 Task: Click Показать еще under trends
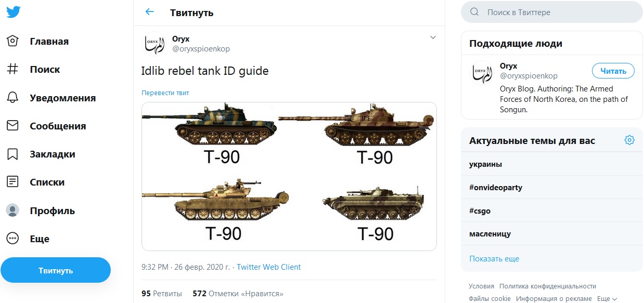click(494, 258)
